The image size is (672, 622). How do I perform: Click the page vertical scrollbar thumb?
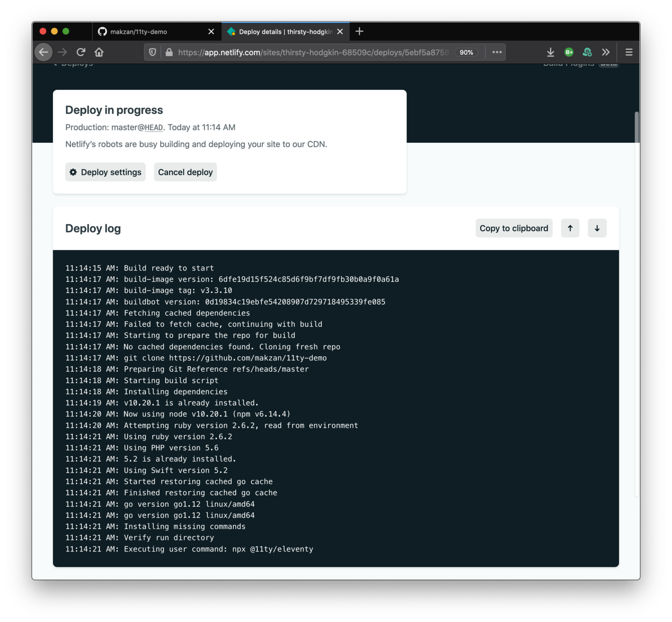(x=637, y=127)
